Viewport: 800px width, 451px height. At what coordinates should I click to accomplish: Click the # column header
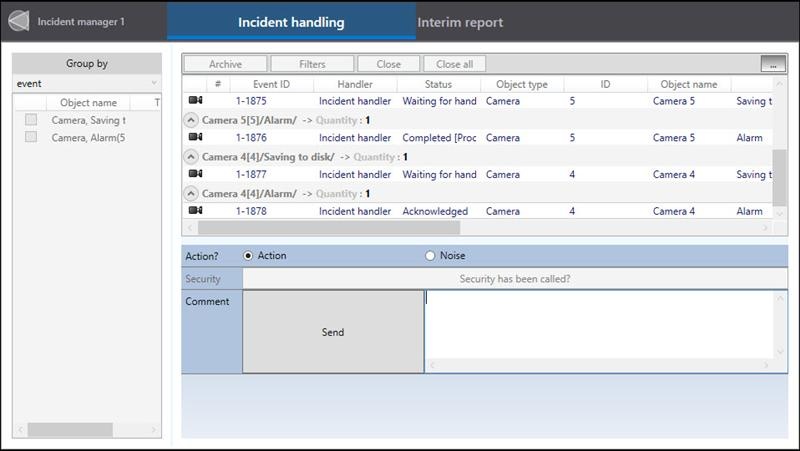pyautogui.click(x=218, y=84)
